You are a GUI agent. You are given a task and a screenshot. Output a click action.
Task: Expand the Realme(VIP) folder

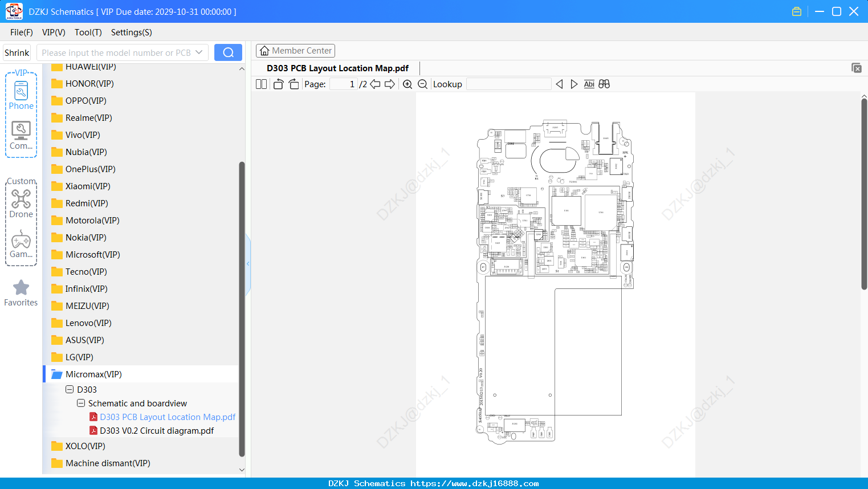tap(81, 118)
